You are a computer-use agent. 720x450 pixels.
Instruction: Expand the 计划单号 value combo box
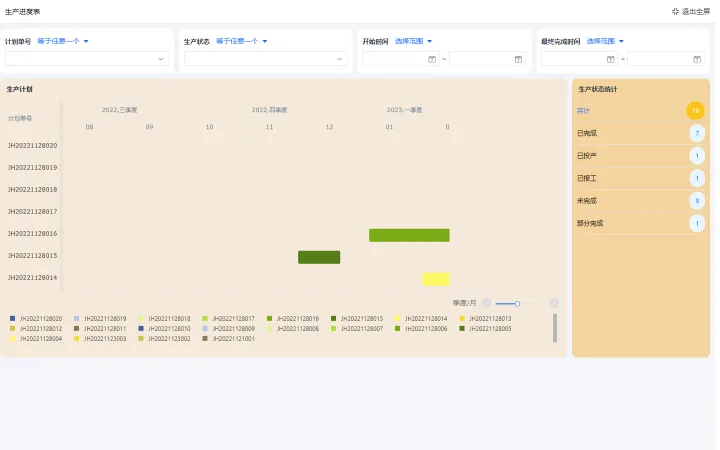(87, 59)
